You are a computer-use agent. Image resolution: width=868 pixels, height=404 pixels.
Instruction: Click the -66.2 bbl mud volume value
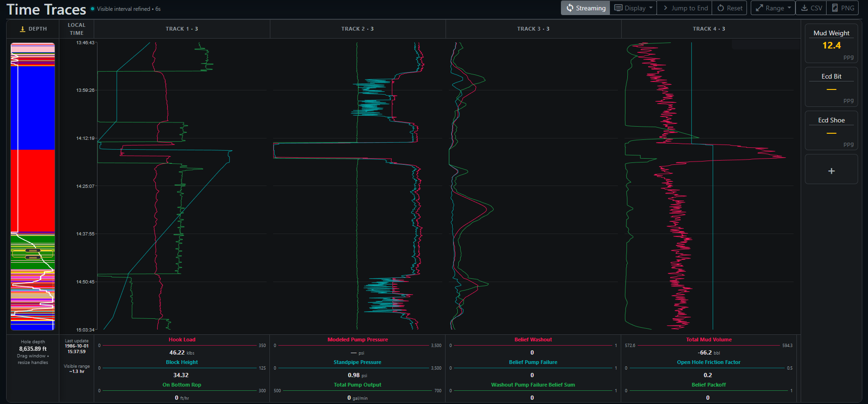click(x=709, y=353)
